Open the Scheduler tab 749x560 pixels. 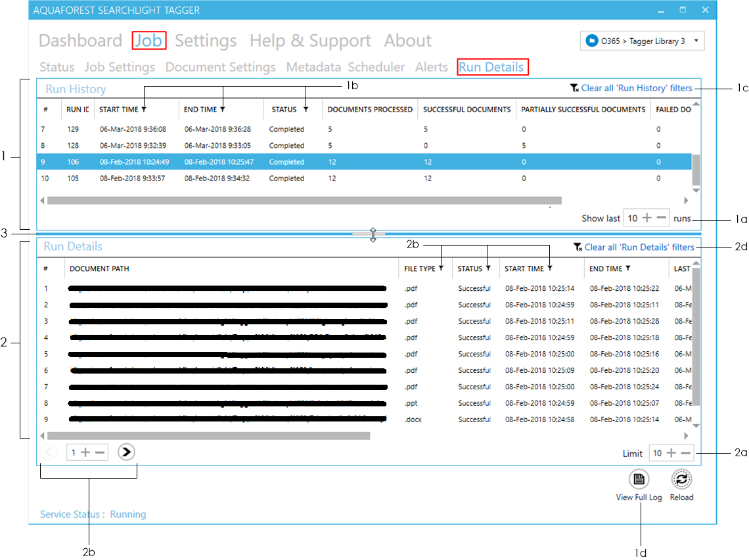pyautogui.click(x=376, y=66)
